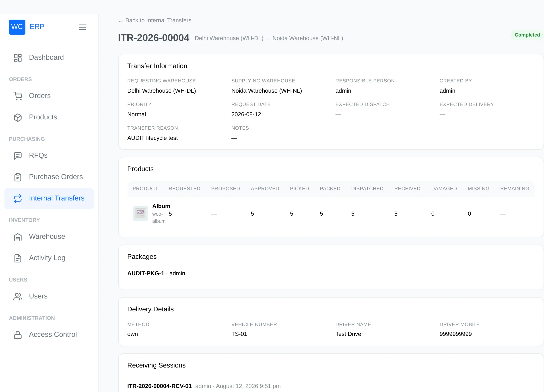Click the Delhi Warehouse (WH-DL) requesting value
The width and height of the screenshot is (544, 392).
click(x=161, y=91)
